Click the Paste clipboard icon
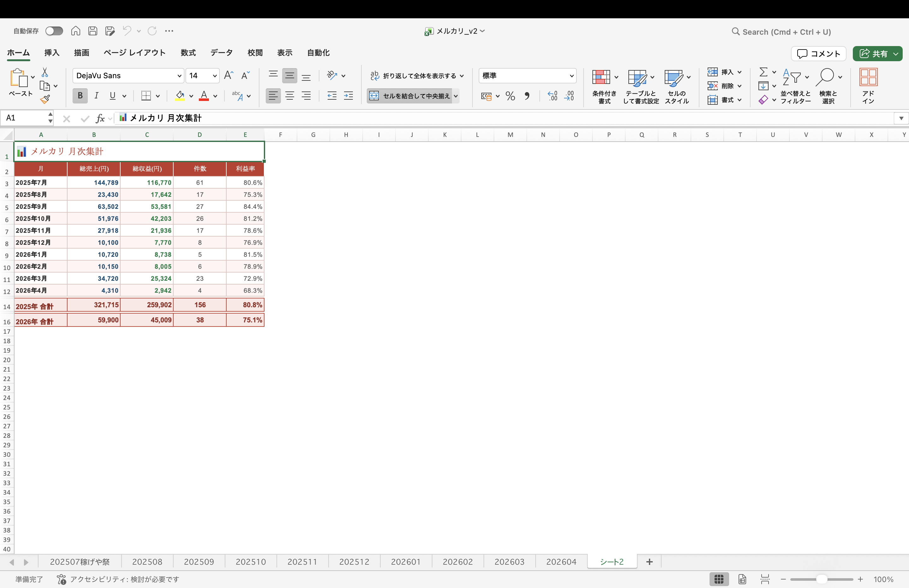 pyautogui.click(x=19, y=78)
